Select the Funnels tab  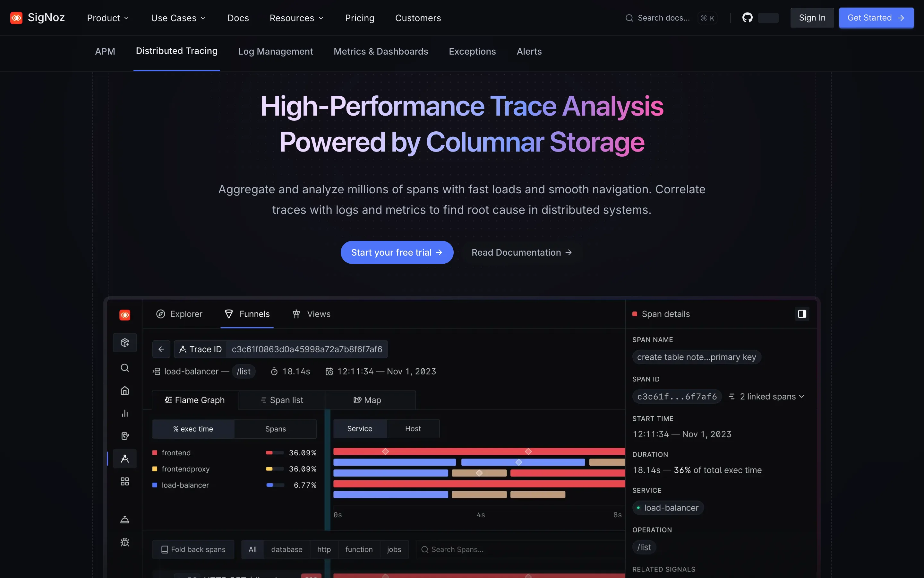tap(247, 314)
